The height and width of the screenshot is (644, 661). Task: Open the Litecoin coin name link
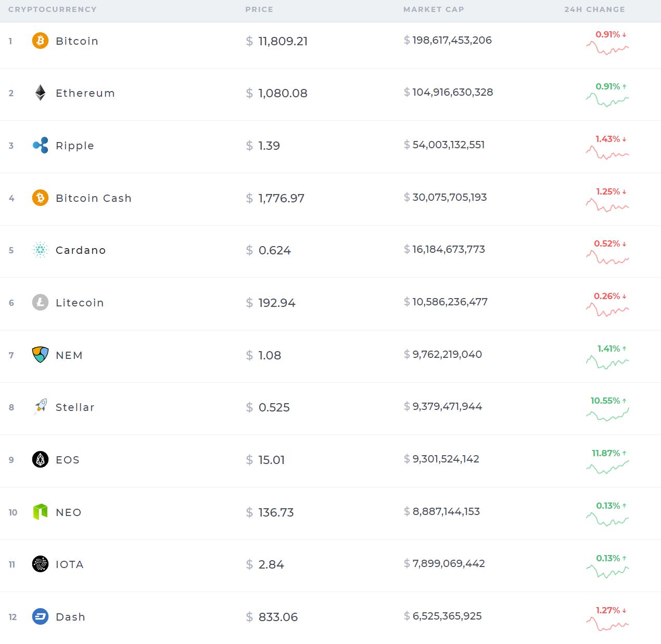click(80, 303)
